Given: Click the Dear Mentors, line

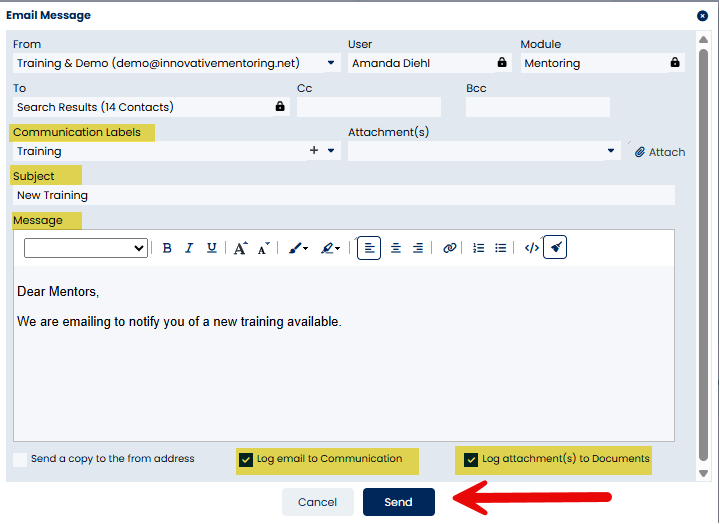Looking at the screenshot, I should (x=58, y=292).
